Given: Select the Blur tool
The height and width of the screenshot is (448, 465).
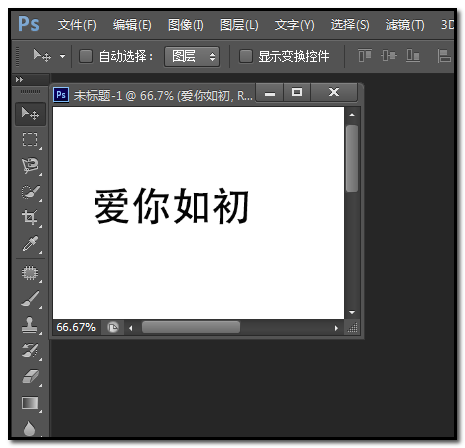Looking at the screenshot, I should (30, 428).
